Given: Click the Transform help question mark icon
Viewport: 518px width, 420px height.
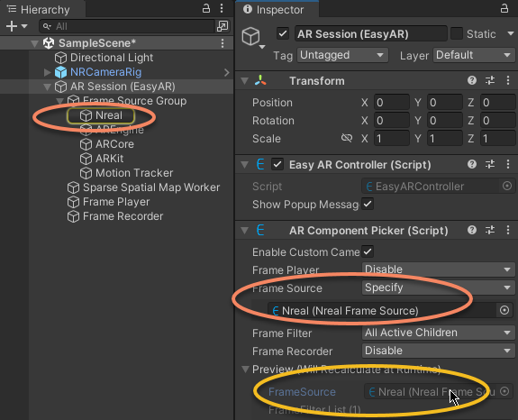Looking at the screenshot, I should [x=472, y=80].
